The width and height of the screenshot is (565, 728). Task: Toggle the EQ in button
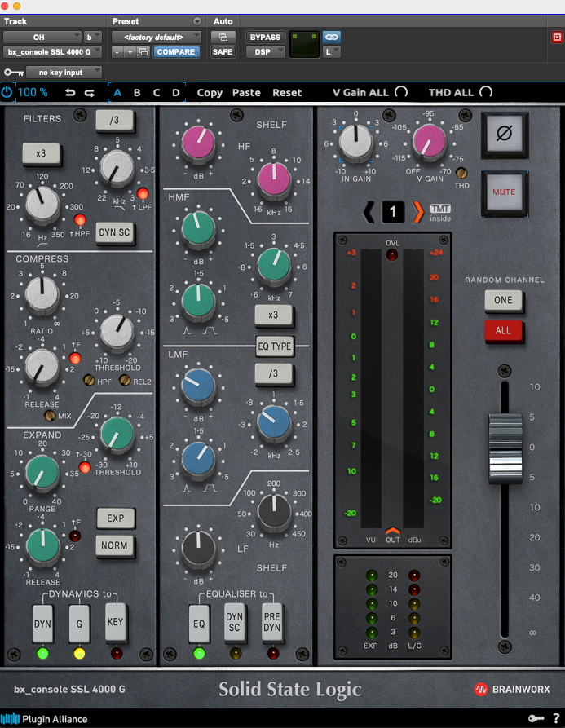199,624
